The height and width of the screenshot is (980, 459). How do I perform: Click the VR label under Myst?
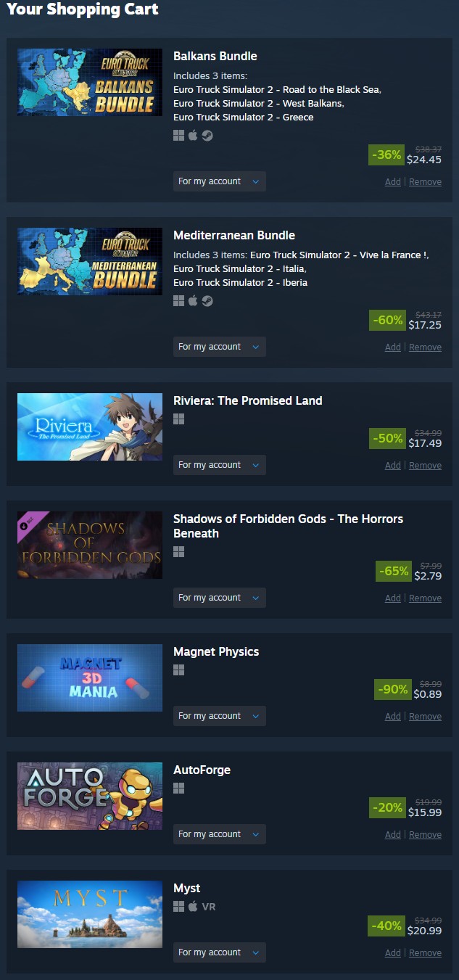click(209, 907)
